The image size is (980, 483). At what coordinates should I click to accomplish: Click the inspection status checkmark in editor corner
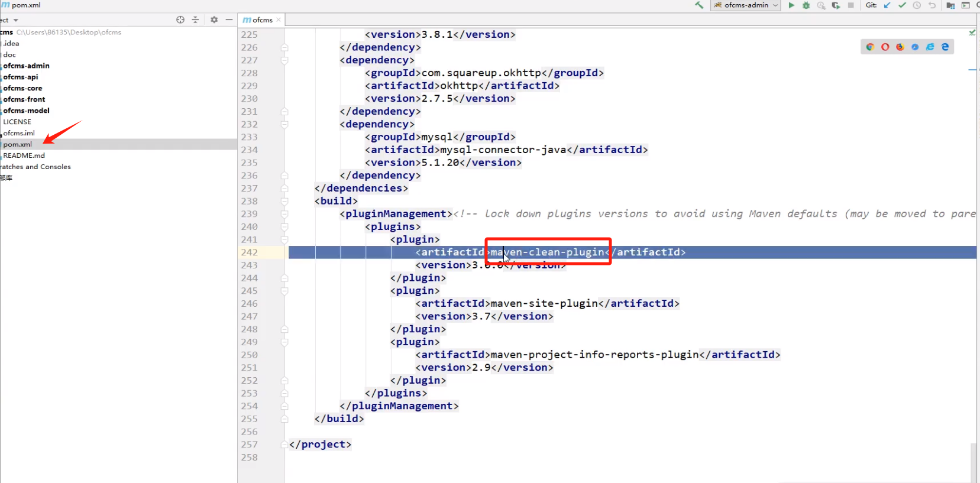[972, 33]
